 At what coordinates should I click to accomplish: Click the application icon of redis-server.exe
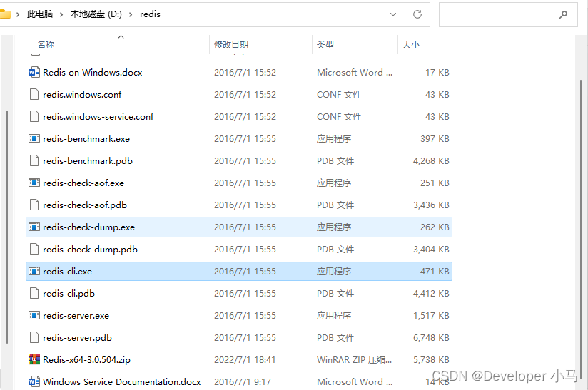pyautogui.click(x=34, y=315)
